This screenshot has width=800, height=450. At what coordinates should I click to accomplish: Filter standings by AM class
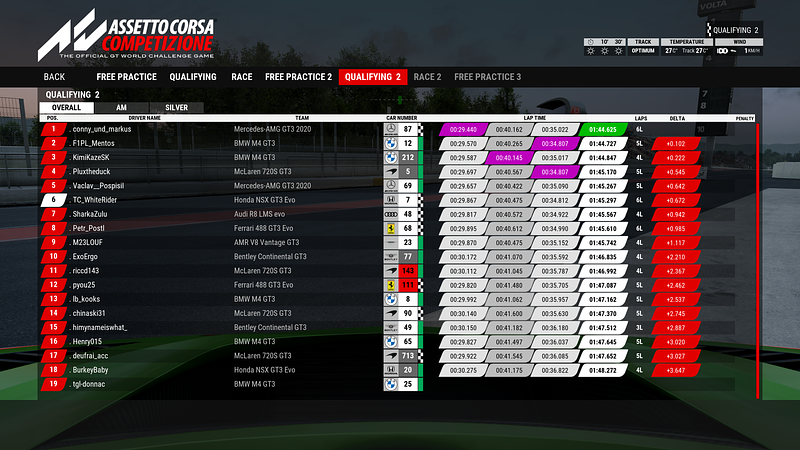point(121,108)
